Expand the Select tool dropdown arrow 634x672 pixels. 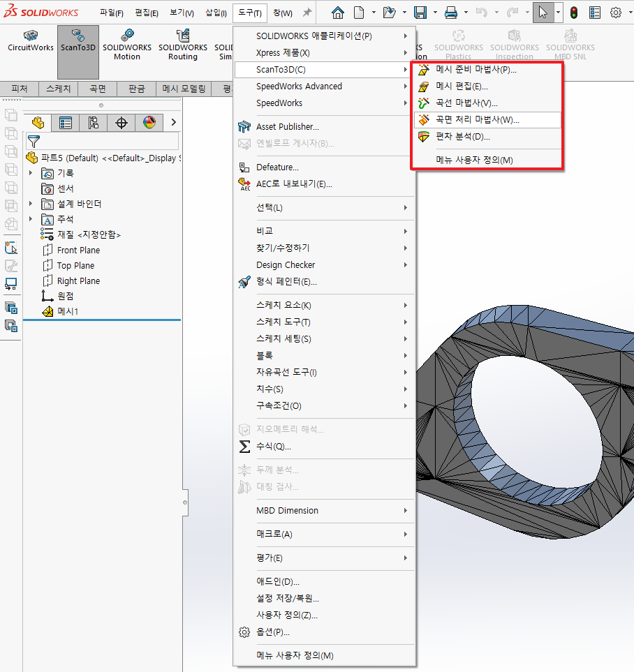pos(558,13)
